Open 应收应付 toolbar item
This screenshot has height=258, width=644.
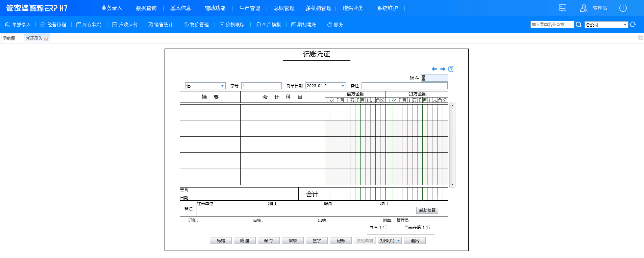pos(125,25)
